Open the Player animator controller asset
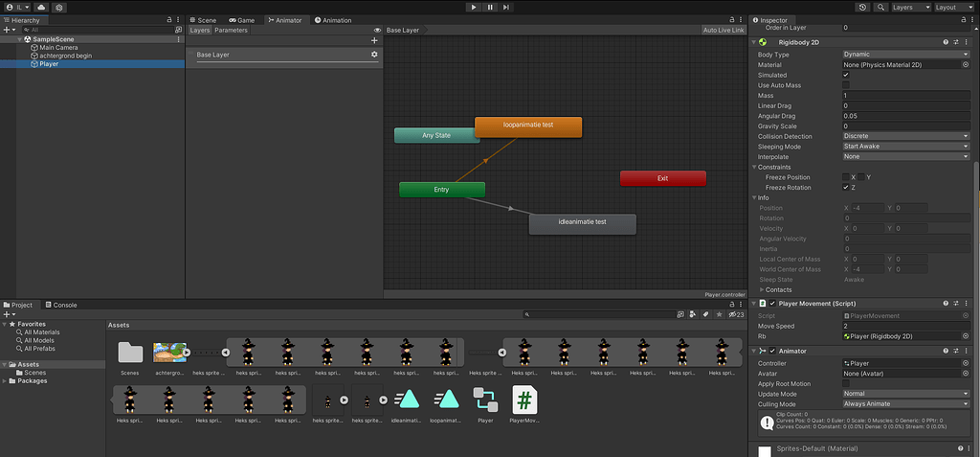The image size is (980, 457). point(485,400)
